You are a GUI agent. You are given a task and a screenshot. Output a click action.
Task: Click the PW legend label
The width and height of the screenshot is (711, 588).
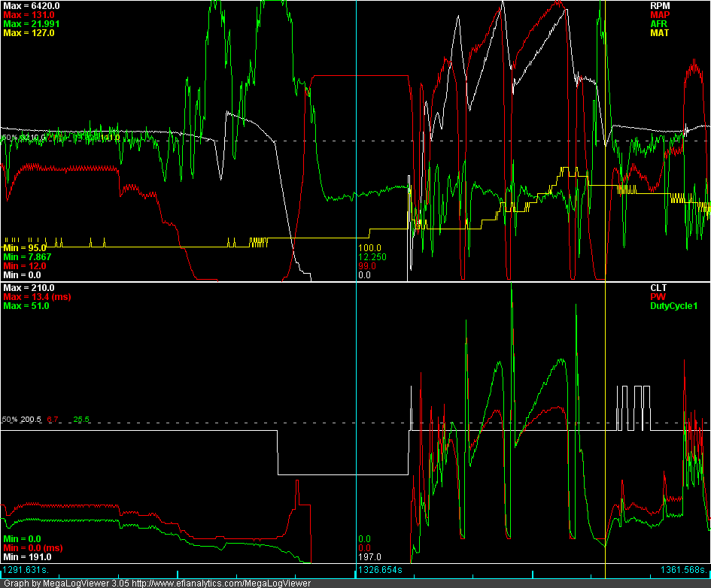[x=658, y=297]
